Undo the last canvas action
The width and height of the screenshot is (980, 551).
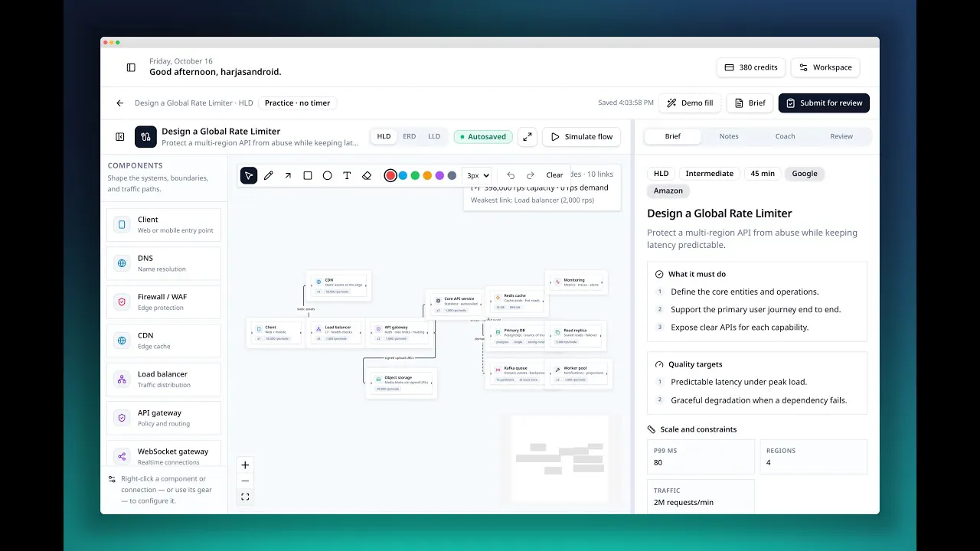pyautogui.click(x=511, y=175)
